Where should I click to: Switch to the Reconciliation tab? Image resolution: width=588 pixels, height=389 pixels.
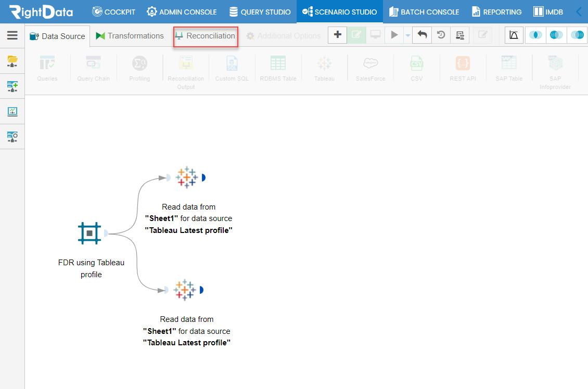(x=205, y=36)
